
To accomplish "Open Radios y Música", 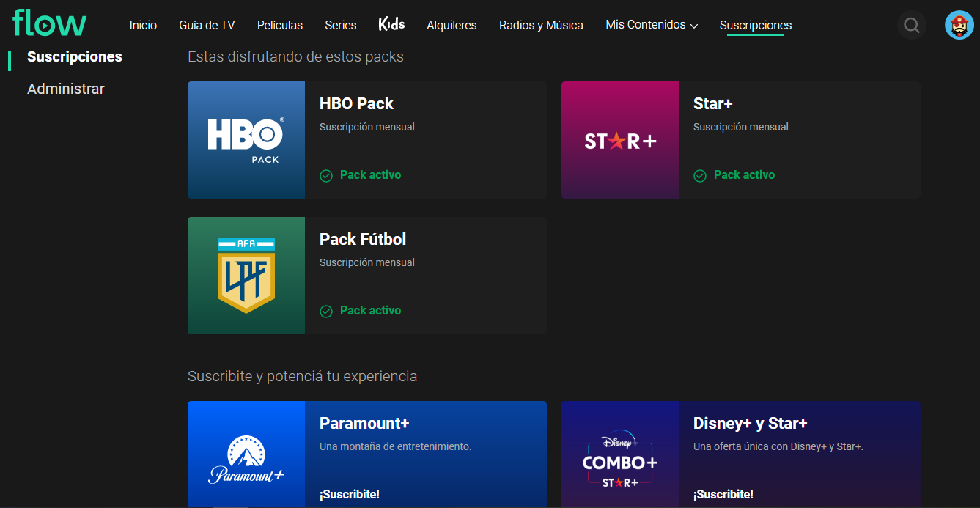I will click(x=541, y=25).
